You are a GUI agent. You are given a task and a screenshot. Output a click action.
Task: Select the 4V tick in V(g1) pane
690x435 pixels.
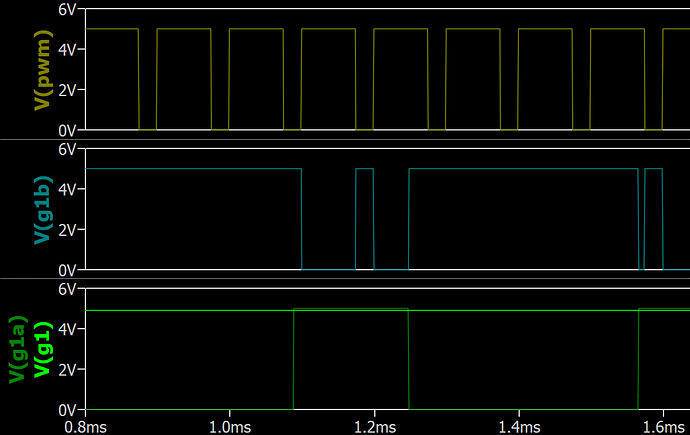coord(68,329)
